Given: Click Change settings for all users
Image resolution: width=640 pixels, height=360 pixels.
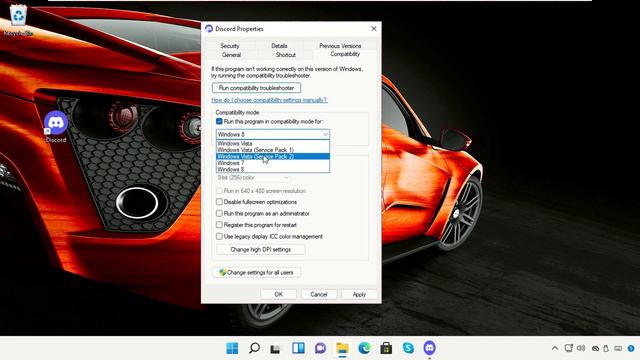Looking at the screenshot, I should [x=256, y=272].
